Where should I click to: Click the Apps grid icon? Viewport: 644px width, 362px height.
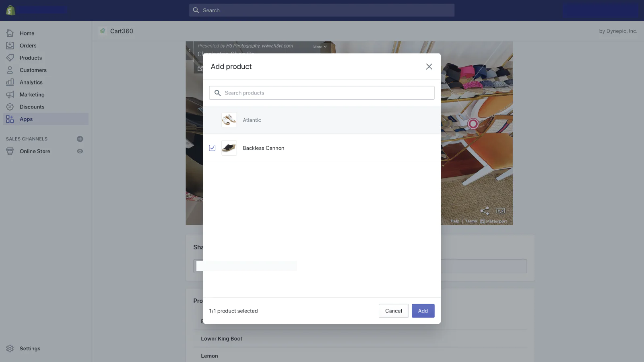coord(10,119)
